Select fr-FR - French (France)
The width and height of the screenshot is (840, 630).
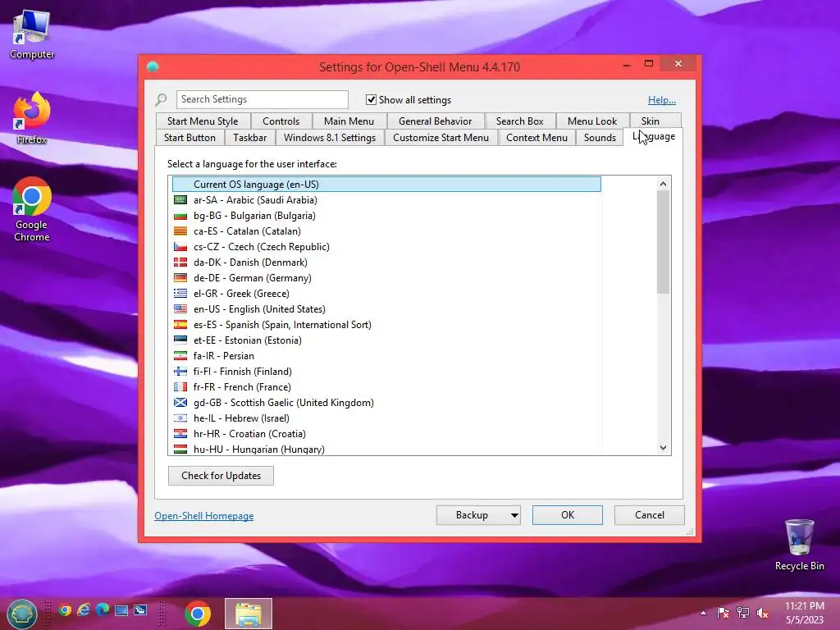coord(386,387)
